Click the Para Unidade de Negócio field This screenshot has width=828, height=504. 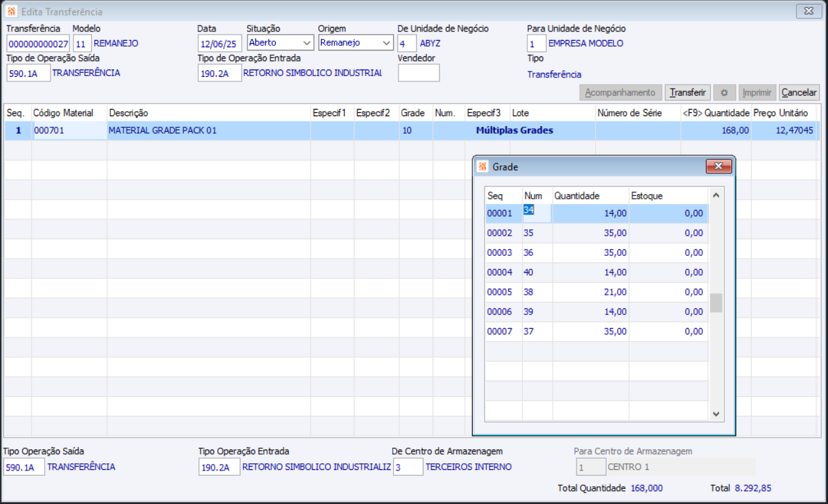(536, 44)
